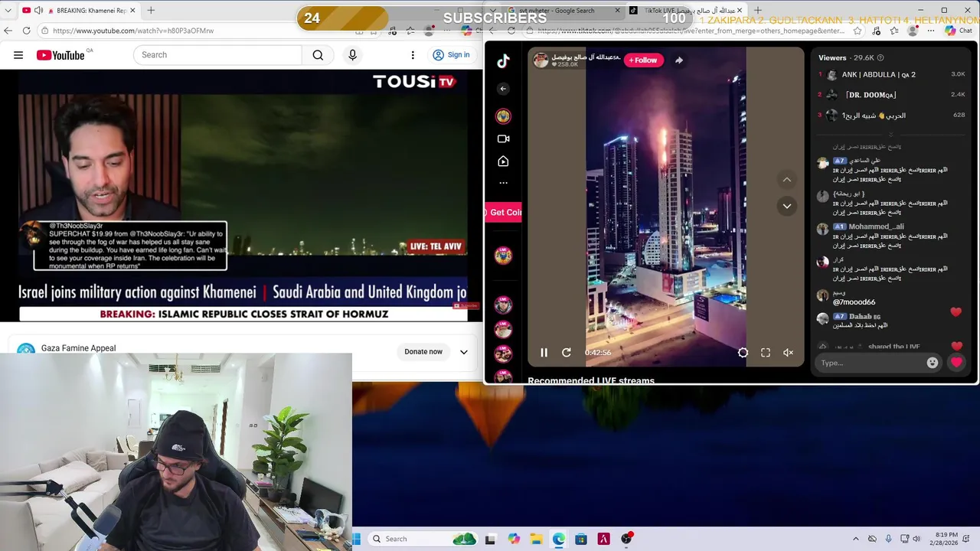Send a heart like in TikTok chat

click(x=956, y=363)
